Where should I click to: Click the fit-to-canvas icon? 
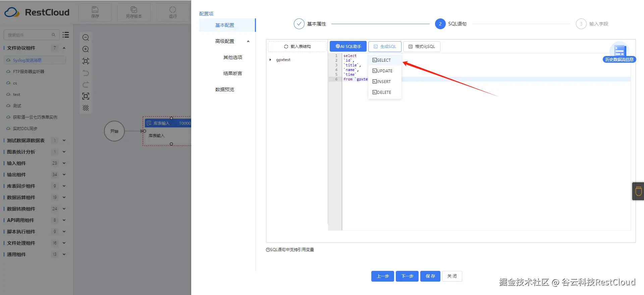86,61
